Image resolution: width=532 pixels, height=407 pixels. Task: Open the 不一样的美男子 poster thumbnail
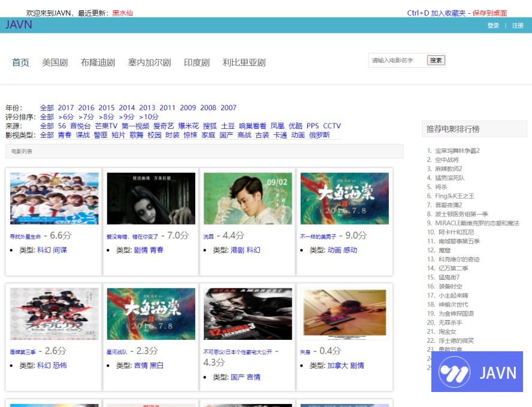[x=344, y=198]
